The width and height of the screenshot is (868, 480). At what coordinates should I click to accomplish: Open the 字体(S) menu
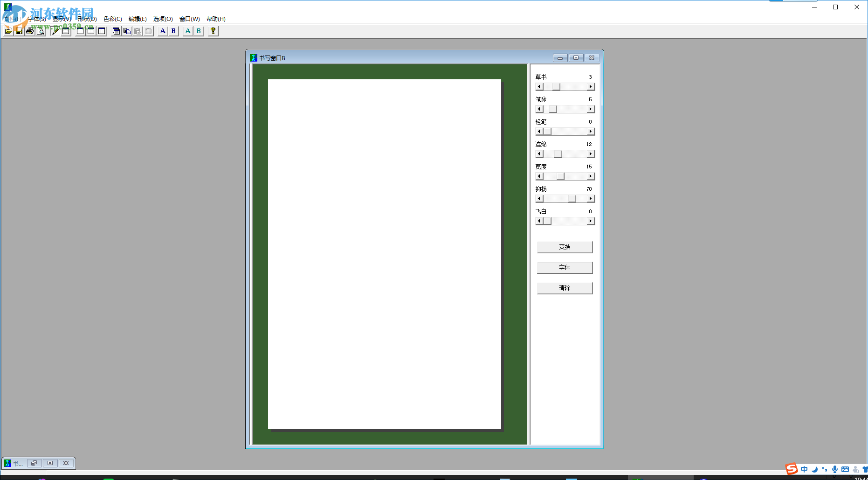coord(37,19)
